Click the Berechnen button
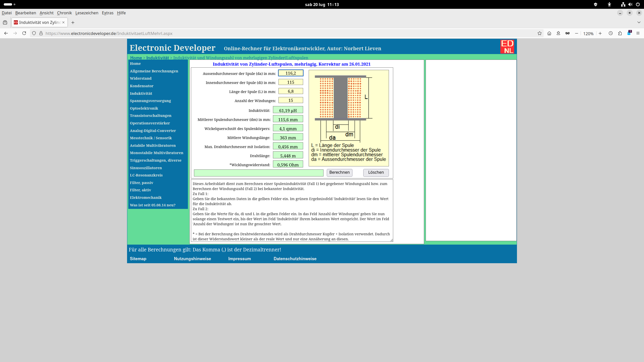This screenshot has height=362, width=644. 339,172
